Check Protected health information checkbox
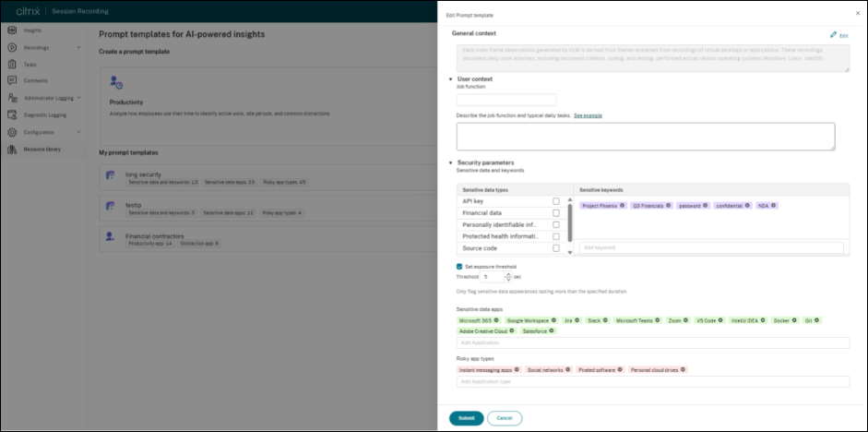 556,236
